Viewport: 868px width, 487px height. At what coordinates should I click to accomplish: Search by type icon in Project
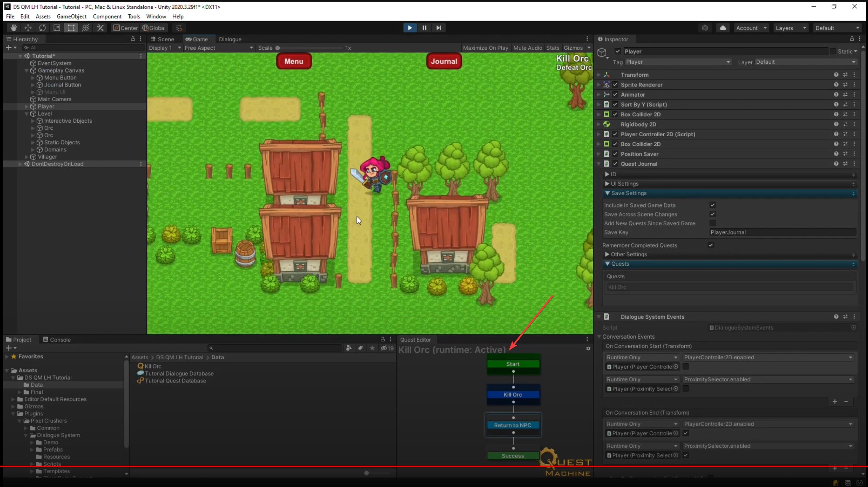[x=349, y=348]
